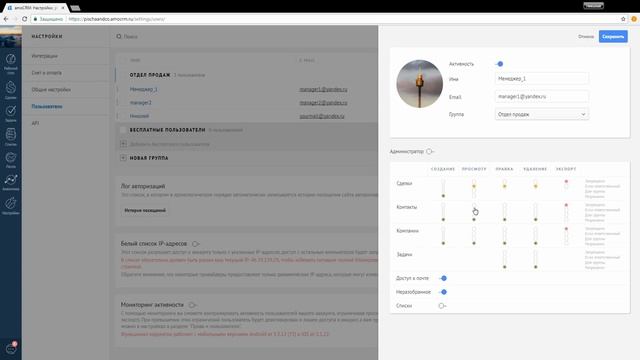Click Новая группа label

coord(149,158)
